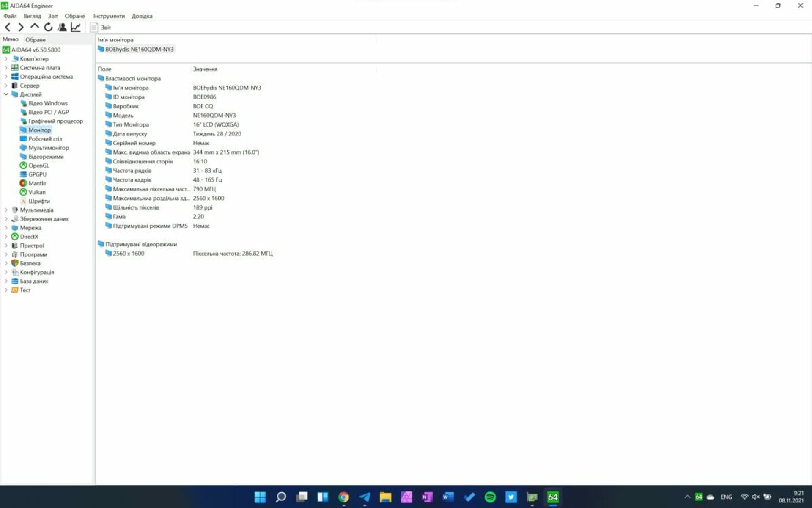Open taskbar Search magnifier
Viewport: 812px width, 508px height.
(281, 497)
